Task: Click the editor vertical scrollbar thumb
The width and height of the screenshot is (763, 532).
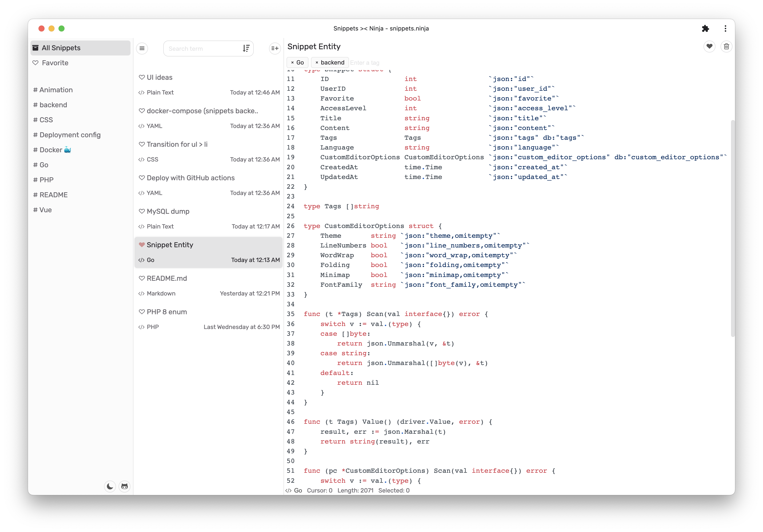Action: [732, 228]
